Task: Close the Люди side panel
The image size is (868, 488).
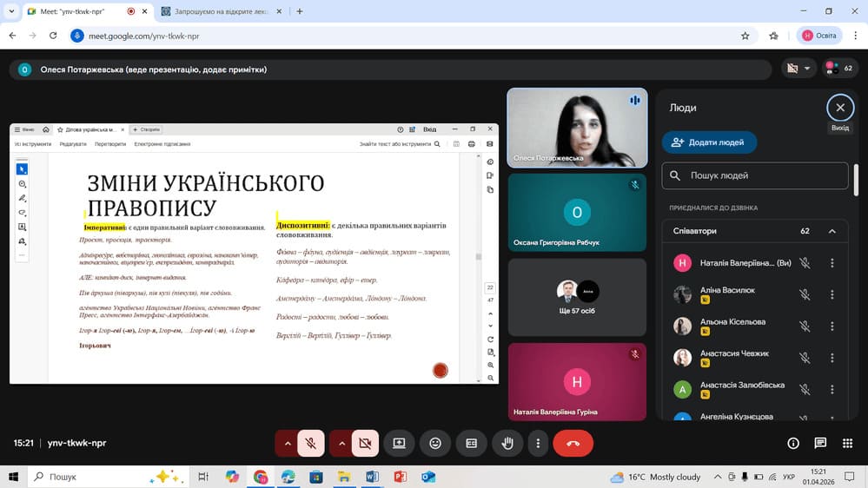Action: point(839,108)
